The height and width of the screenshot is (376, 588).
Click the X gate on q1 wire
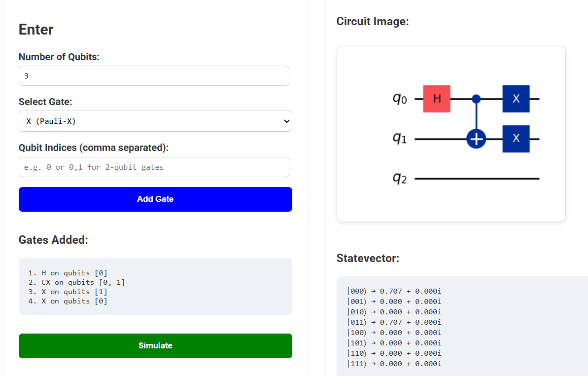pos(516,139)
